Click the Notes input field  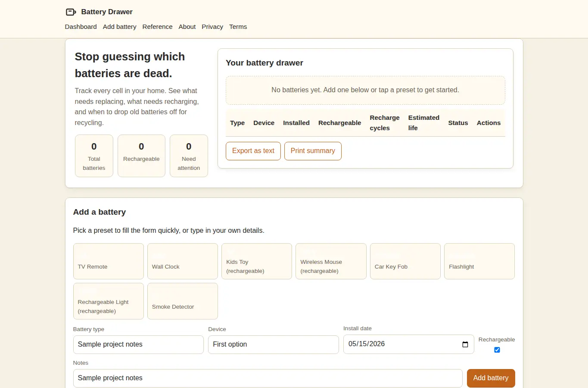coord(268,378)
